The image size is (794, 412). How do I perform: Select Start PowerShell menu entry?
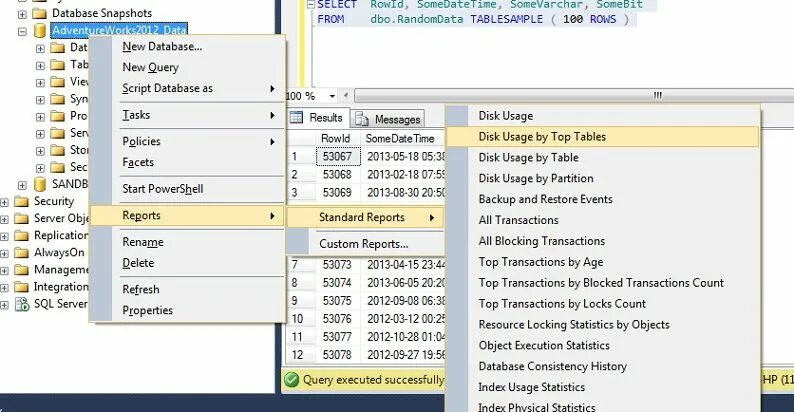187,189
